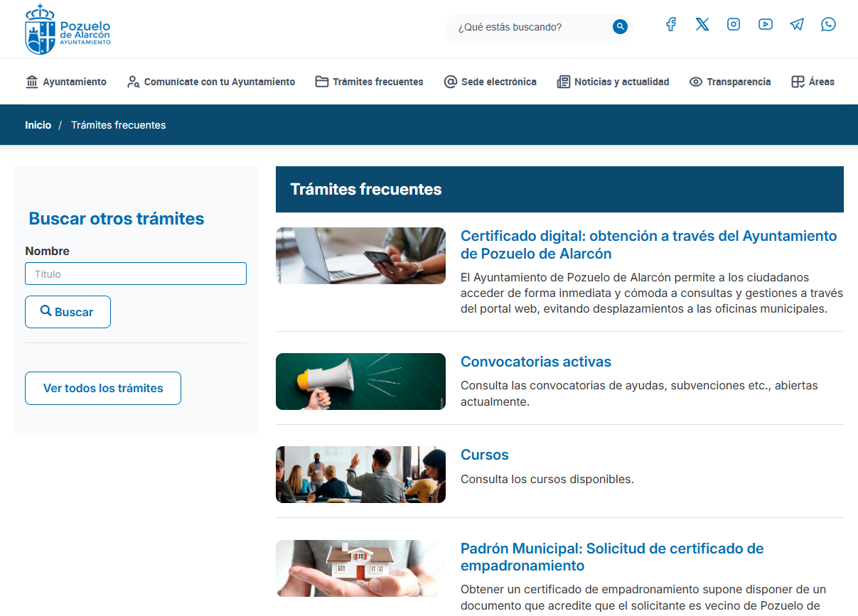Open the Telegram channel icon
Viewport: 858px width, 616px height.
(797, 25)
